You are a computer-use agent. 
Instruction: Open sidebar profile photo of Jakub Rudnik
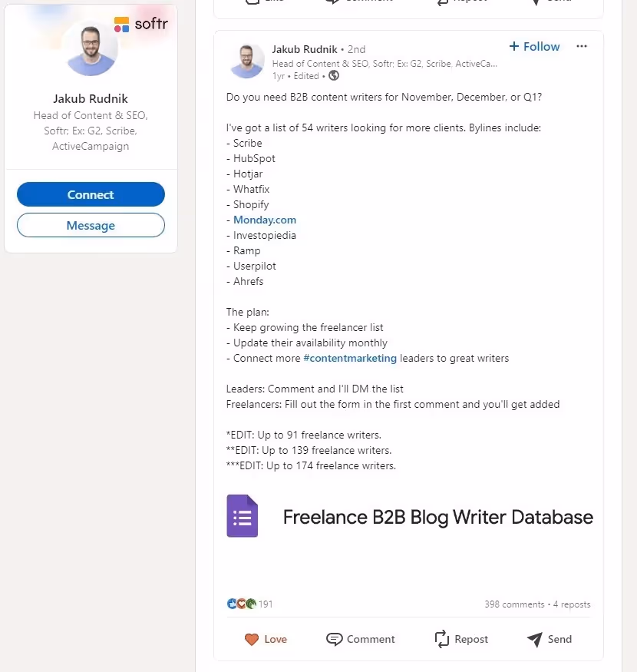pos(91,50)
